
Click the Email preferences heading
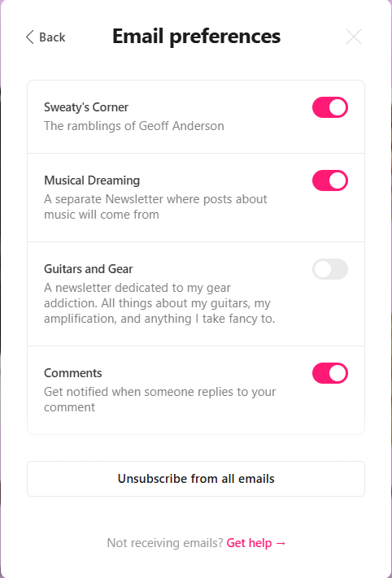click(197, 37)
